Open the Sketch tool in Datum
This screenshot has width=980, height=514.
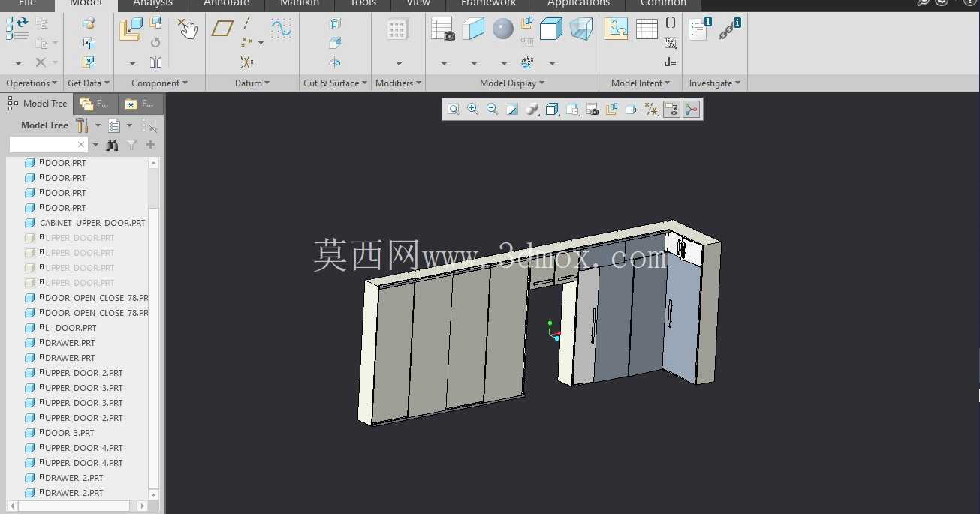(281, 29)
